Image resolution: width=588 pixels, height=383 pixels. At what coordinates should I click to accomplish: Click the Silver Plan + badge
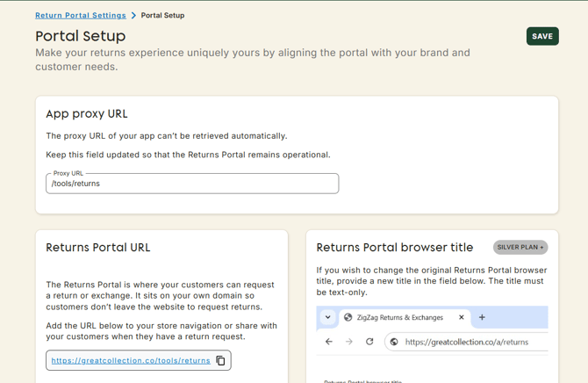point(520,248)
